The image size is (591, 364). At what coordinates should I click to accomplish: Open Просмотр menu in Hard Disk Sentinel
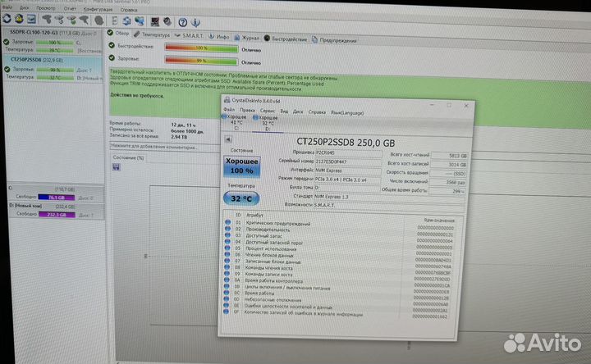click(46, 8)
